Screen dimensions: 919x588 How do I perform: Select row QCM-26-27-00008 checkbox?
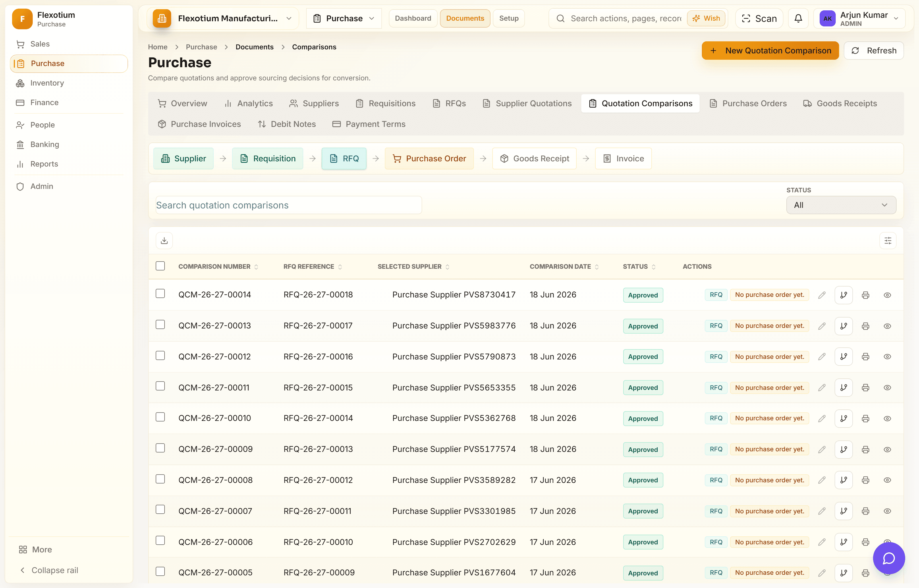point(160,479)
